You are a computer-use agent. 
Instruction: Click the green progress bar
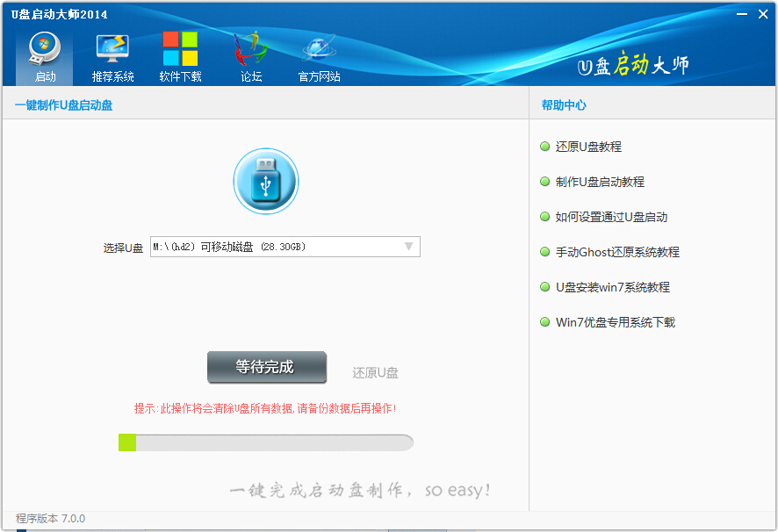click(266, 442)
